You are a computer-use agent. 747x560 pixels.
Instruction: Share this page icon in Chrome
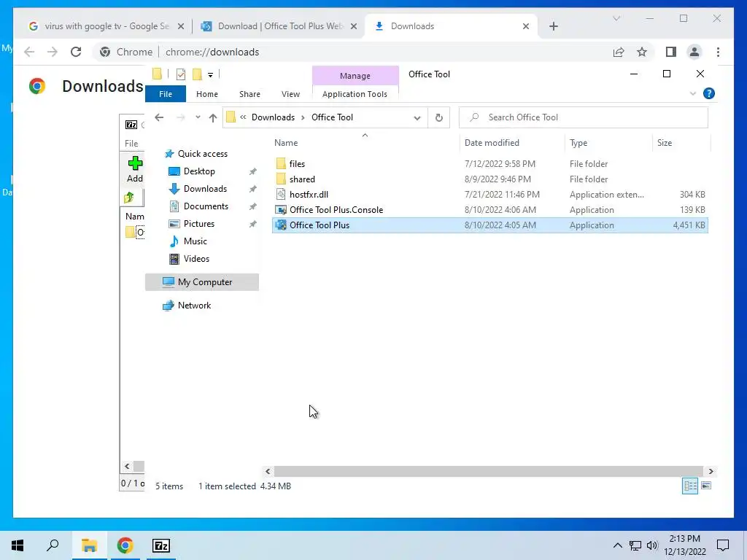pyautogui.click(x=619, y=52)
